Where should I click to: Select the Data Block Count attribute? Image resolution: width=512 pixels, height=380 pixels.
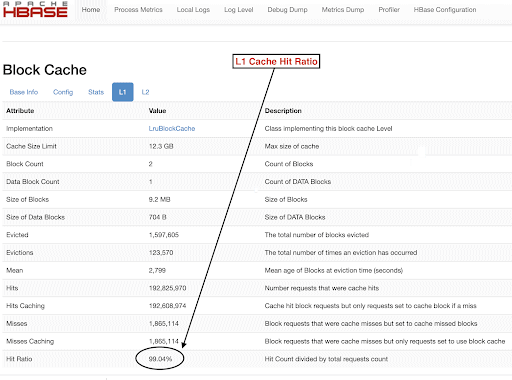pos(33,181)
